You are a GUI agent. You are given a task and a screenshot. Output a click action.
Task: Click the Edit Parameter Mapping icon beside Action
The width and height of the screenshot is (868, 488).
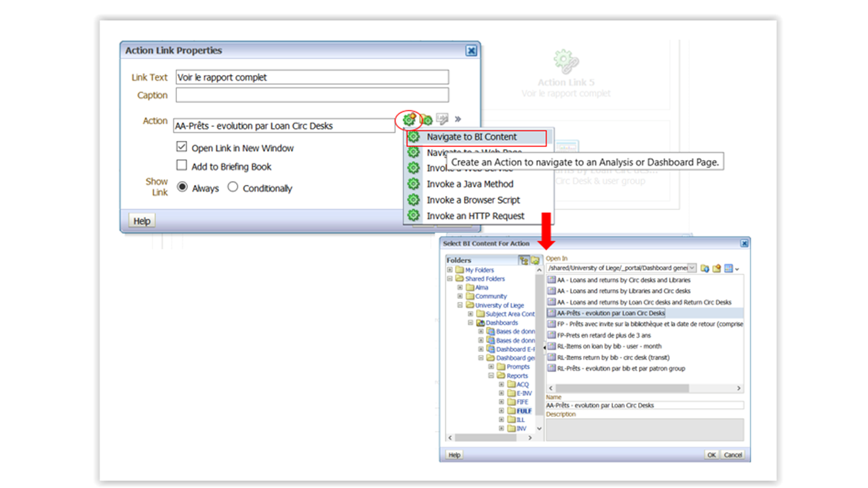442,119
